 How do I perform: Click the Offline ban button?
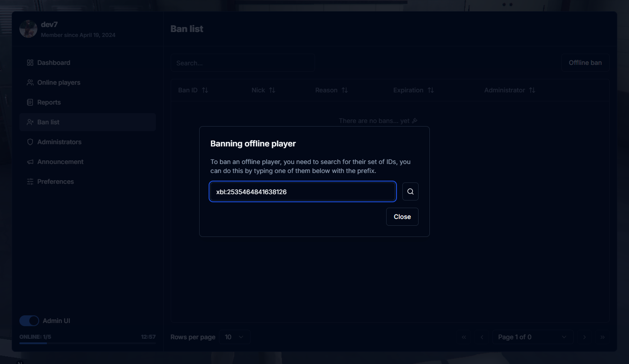tap(585, 63)
